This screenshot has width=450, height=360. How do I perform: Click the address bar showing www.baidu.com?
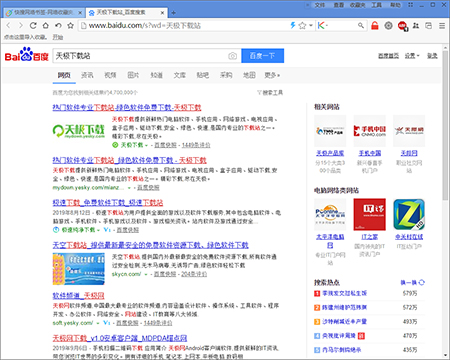point(183,25)
